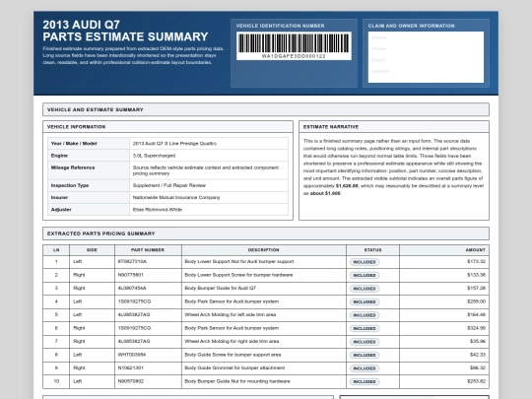Click the VIN barcode image
This screenshot has height=399, width=532.
294,43
